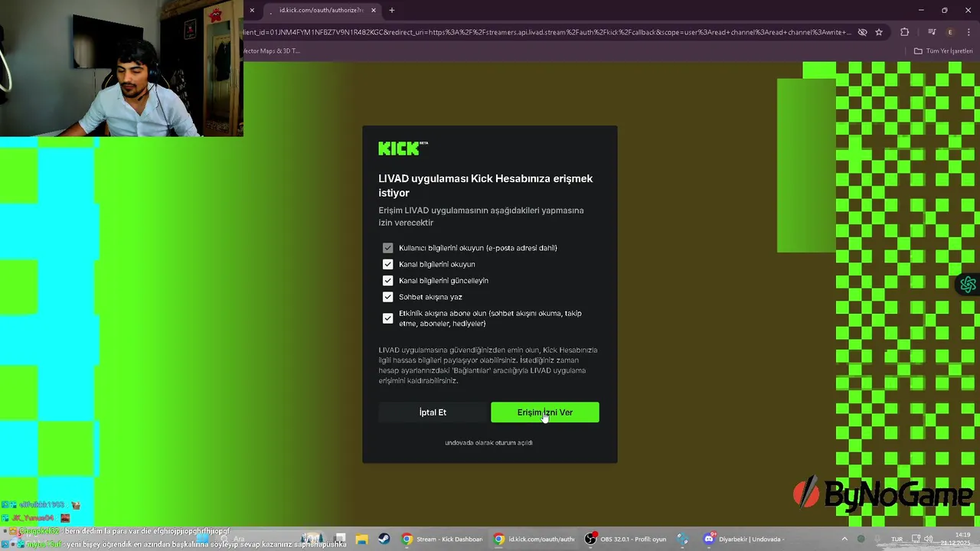
Task: Click the crossed-eye icon in address bar
Action: click(862, 32)
